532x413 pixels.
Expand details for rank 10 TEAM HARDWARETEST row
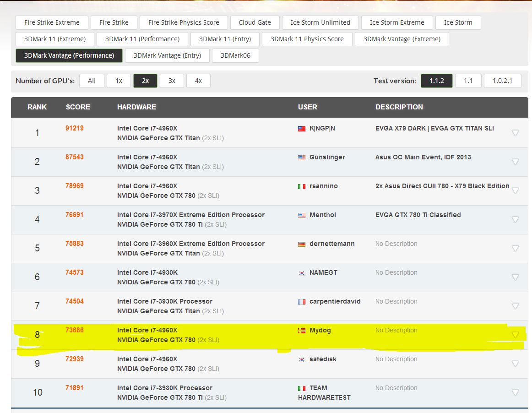tap(515, 393)
